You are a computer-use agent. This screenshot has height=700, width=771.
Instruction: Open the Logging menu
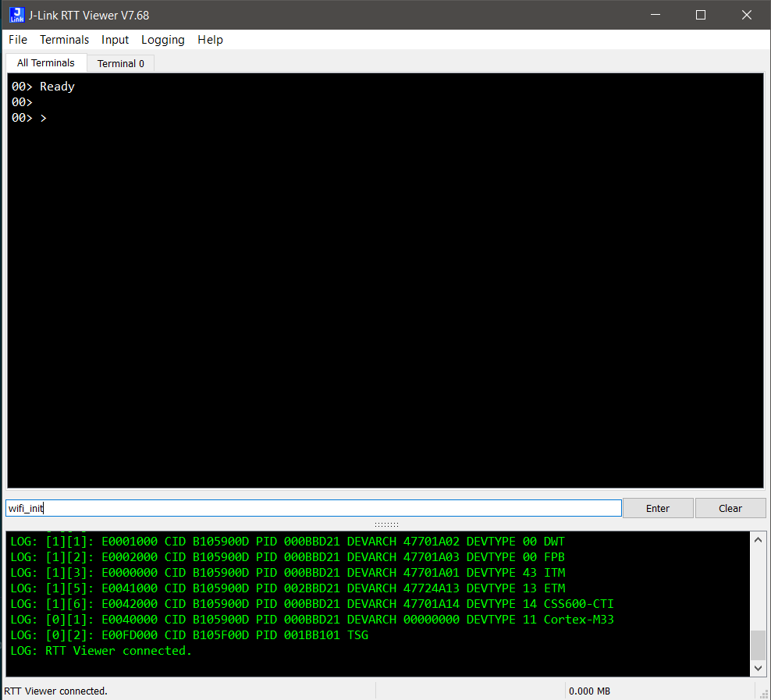click(162, 40)
